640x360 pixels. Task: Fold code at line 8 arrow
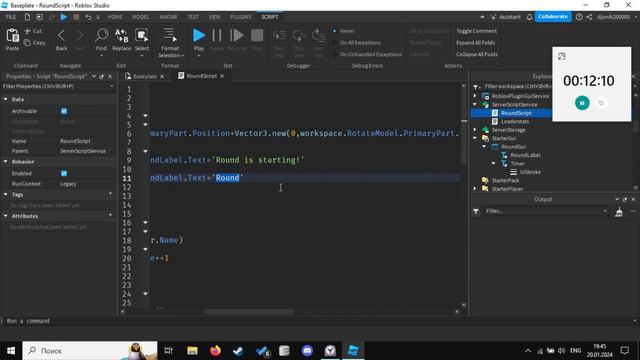pyautogui.click(x=145, y=151)
